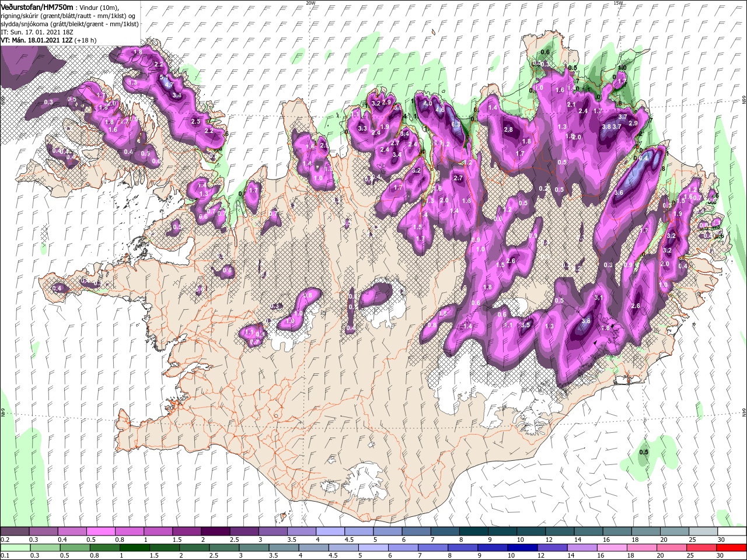
Task: Pick the dark teal top-row swatch between 8 and 9
Action: pyautogui.click(x=473, y=531)
